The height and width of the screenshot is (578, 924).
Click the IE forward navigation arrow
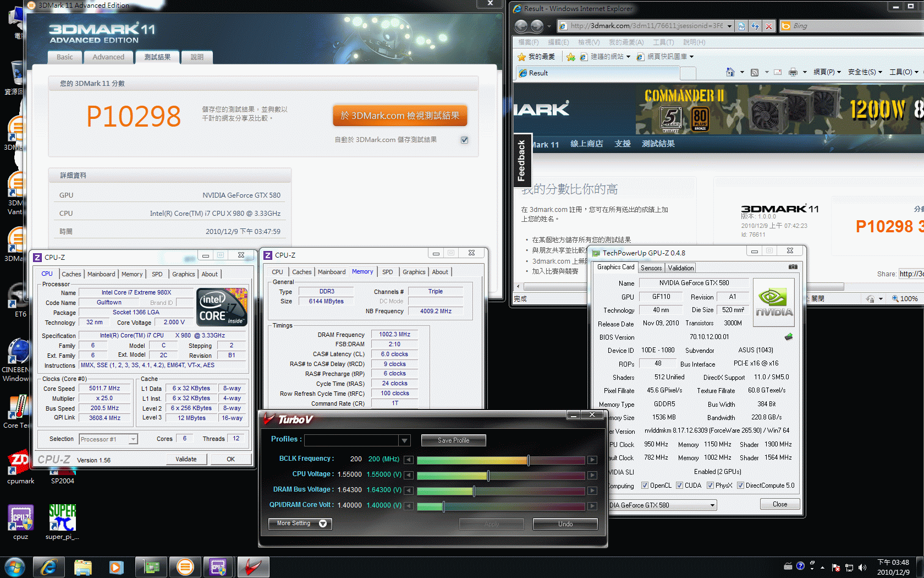click(x=537, y=26)
